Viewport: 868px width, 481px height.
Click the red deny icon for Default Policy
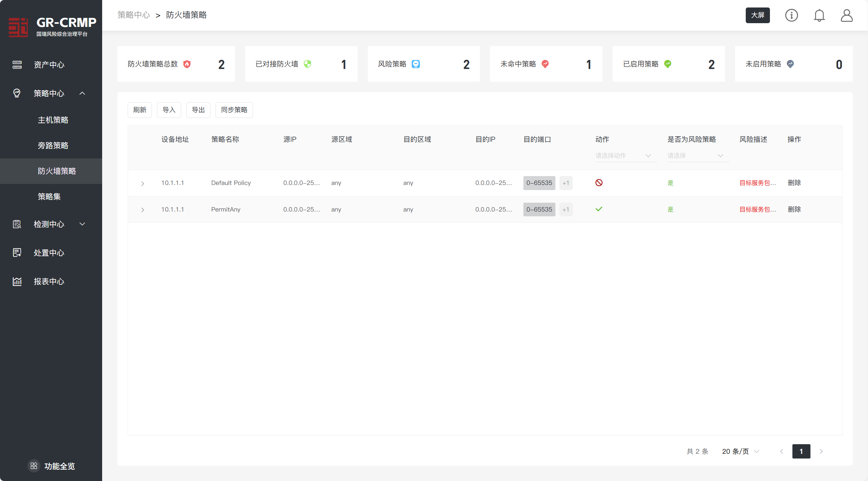coord(599,183)
